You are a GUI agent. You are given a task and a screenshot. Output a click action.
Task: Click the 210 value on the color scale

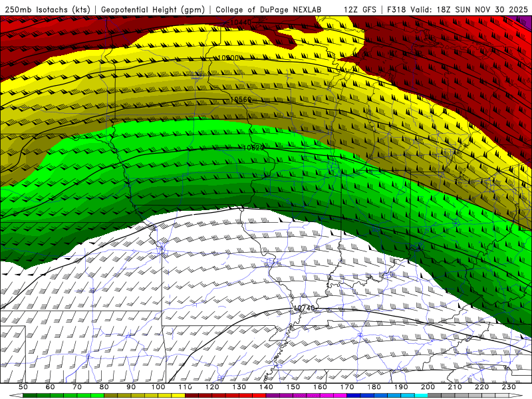(455, 387)
